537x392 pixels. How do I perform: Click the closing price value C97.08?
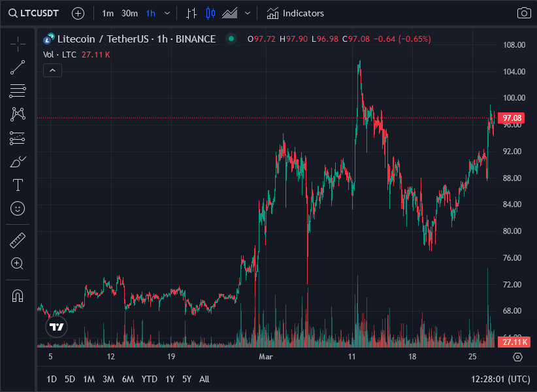click(x=356, y=39)
